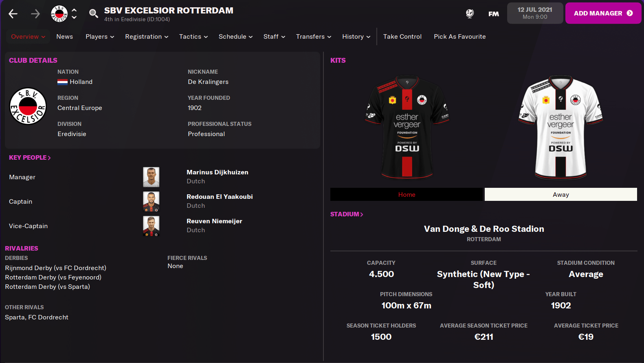The image size is (644, 363).
Task: Open vice-captain Reuven Niemeijer's profile
Action: [x=214, y=221]
